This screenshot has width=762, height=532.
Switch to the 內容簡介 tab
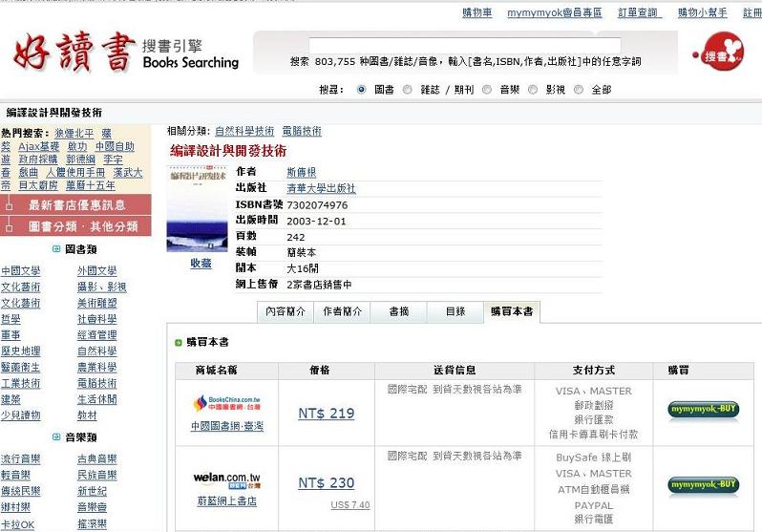(286, 311)
